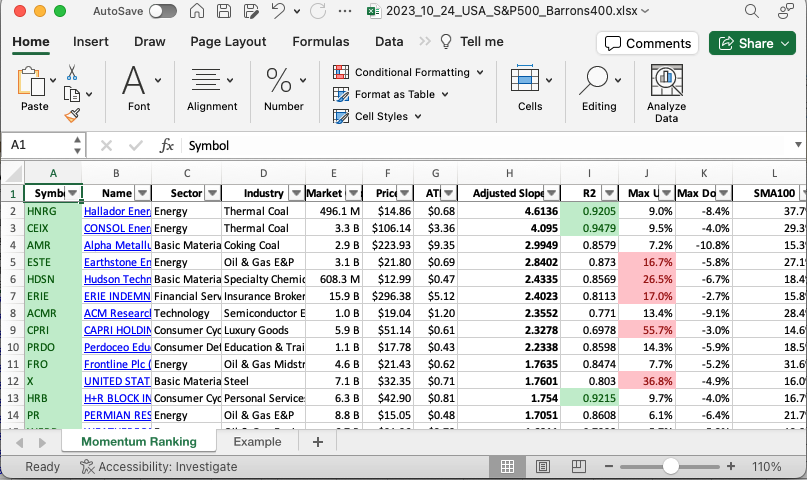This screenshot has height=480, width=807.
Task: Click the zoom slider handle
Action: (671, 467)
